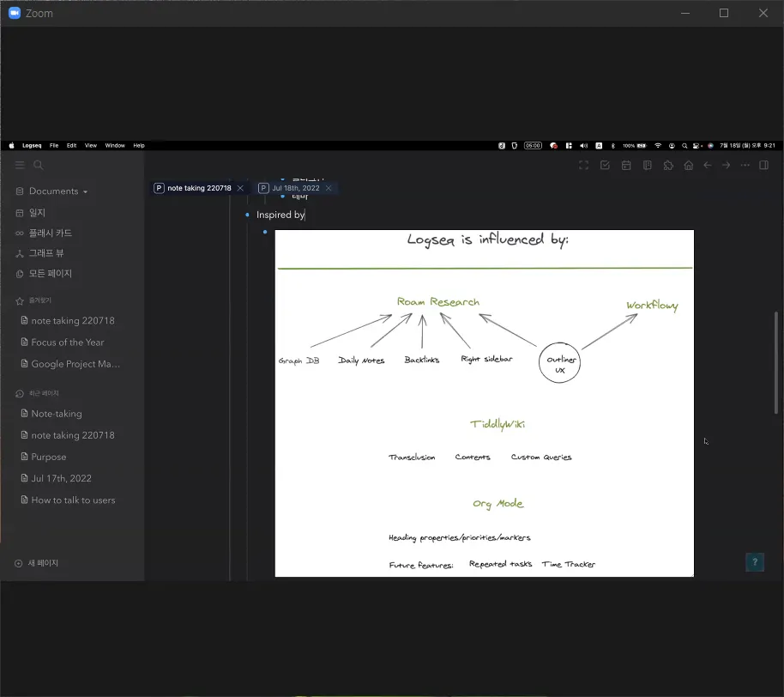
Task: Open favorite page Focus of the Year
Action: coord(63,342)
